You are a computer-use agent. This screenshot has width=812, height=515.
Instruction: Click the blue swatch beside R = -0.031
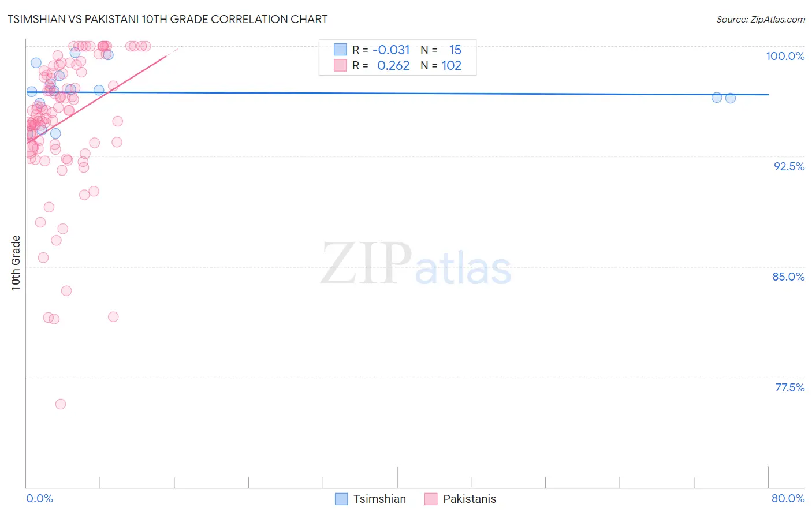(x=340, y=50)
